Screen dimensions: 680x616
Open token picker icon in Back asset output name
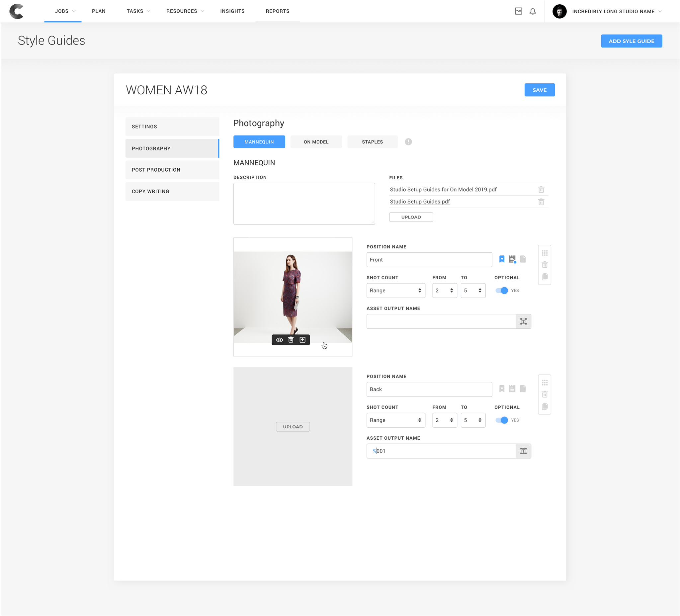523,451
